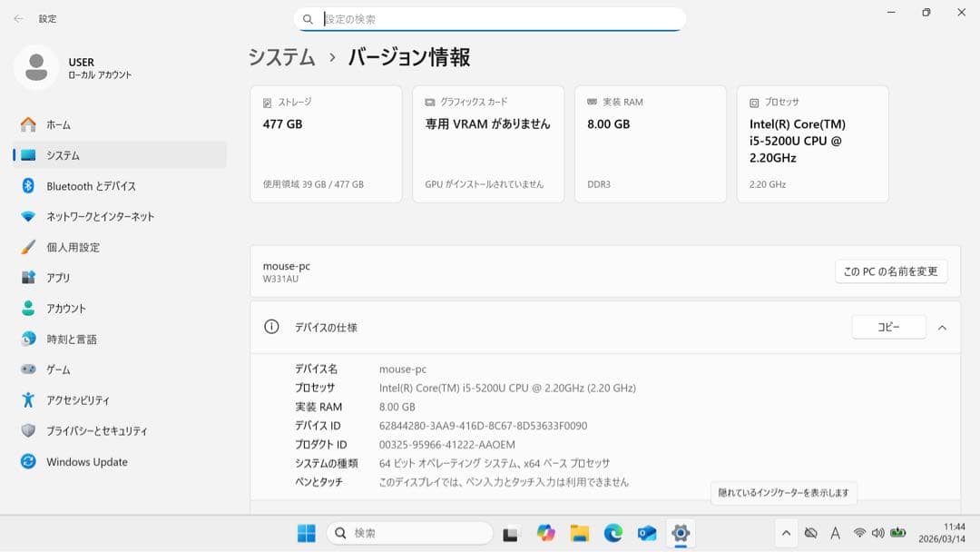Open the Windows Start menu
Viewport: 980px width, 552px height.
[307, 533]
